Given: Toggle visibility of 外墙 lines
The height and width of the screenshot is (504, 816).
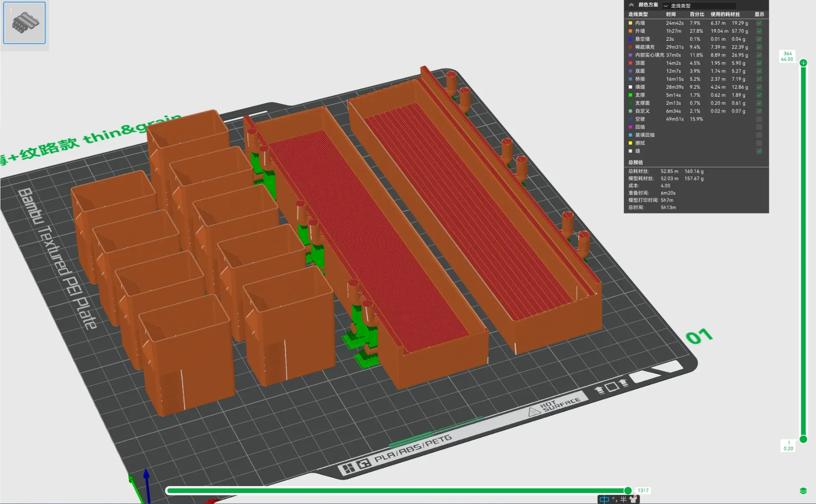Looking at the screenshot, I should [x=759, y=31].
